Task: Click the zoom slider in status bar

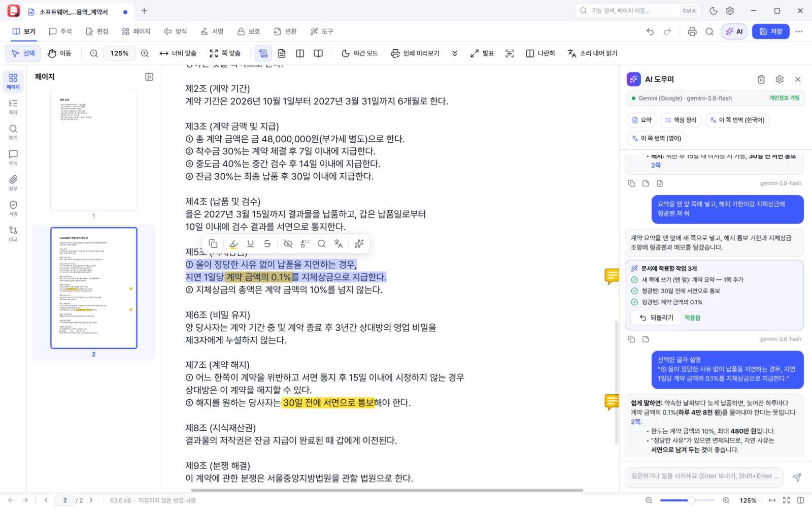Action: pyautogui.click(x=687, y=500)
